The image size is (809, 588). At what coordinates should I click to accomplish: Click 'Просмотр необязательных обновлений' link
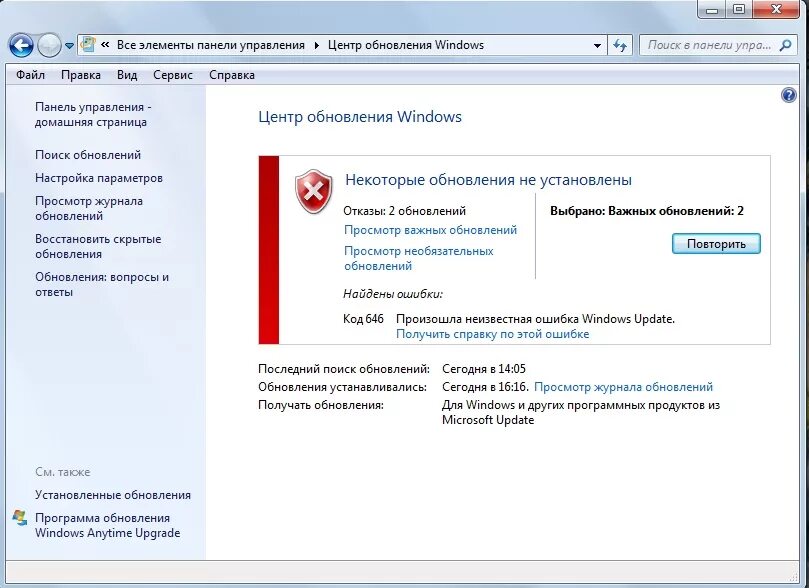pos(418,258)
